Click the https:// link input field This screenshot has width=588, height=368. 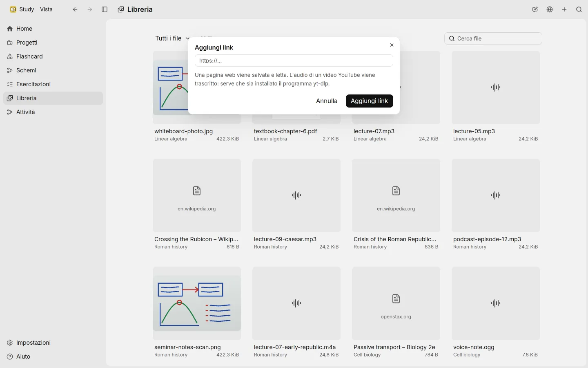point(294,61)
